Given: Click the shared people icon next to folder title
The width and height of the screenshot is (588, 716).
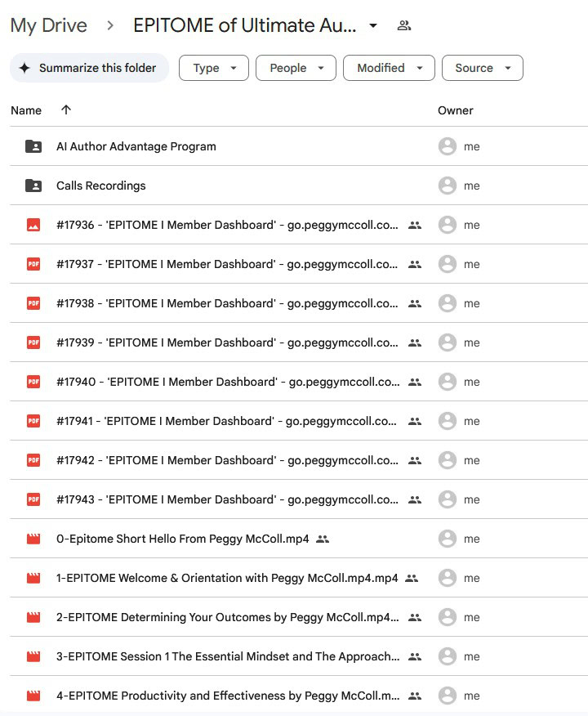Looking at the screenshot, I should (403, 25).
